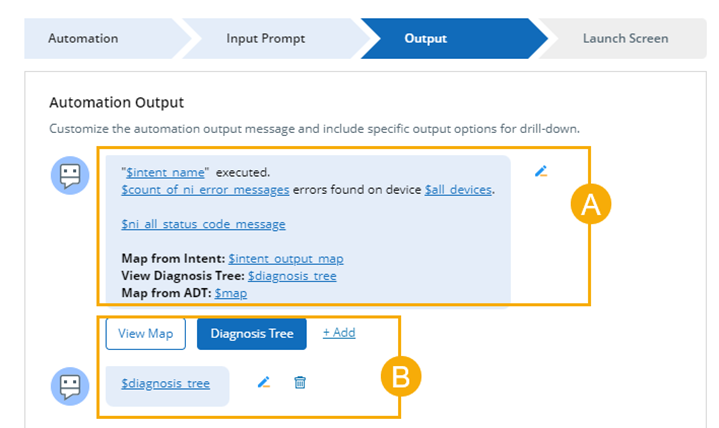The height and width of the screenshot is (428, 719).
Task: Click the $ni_all_status_code_message variable
Action: pos(203,224)
